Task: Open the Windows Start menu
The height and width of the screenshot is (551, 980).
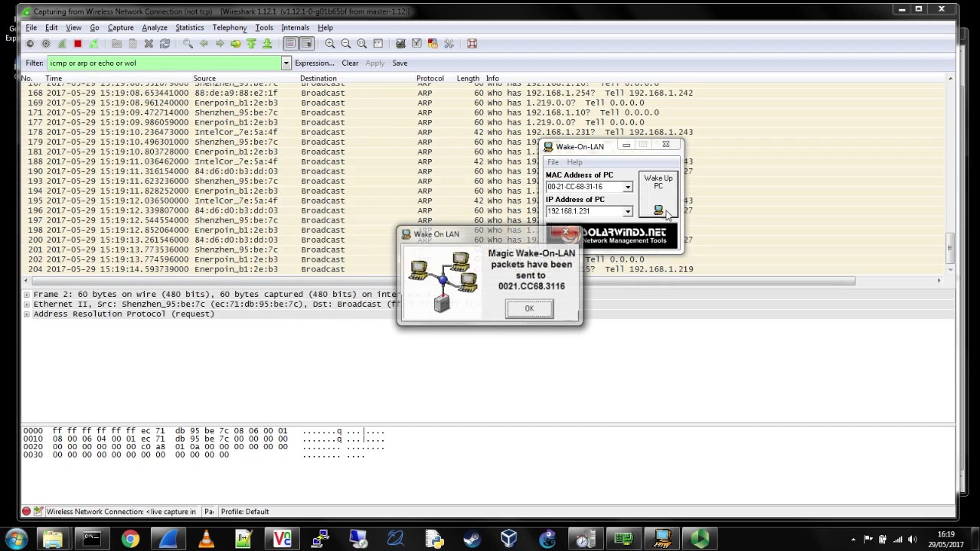Action: click(17, 539)
